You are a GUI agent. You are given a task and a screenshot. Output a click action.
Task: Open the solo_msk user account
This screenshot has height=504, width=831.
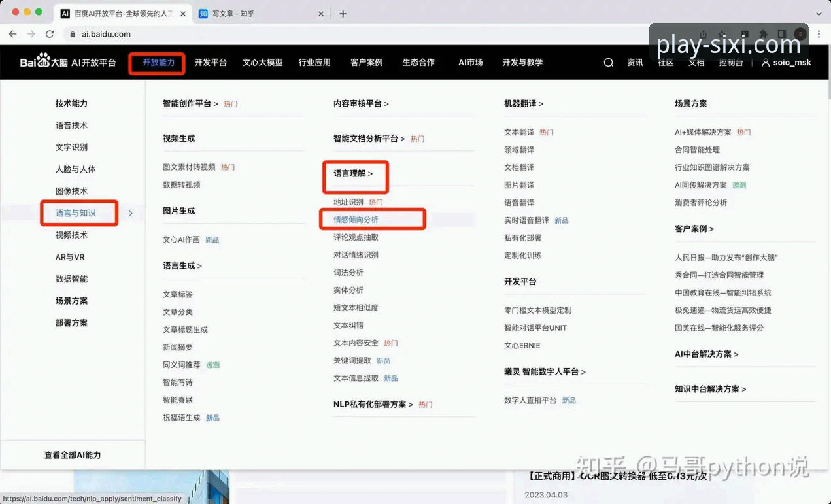[x=787, y=63]
